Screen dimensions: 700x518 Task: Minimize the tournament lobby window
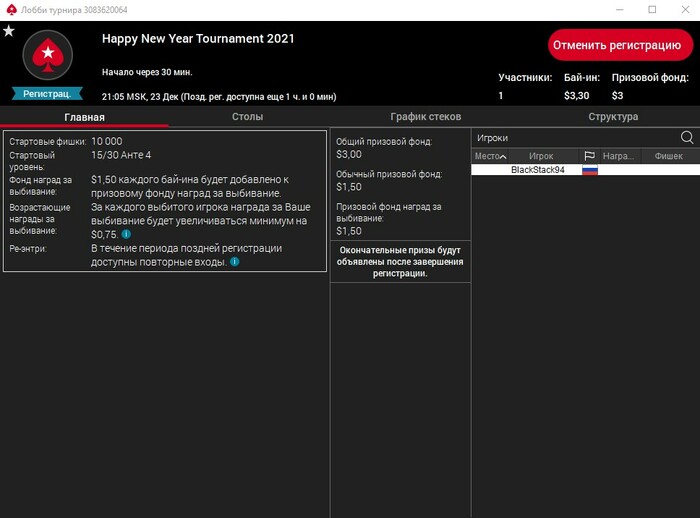pos(619,9)
